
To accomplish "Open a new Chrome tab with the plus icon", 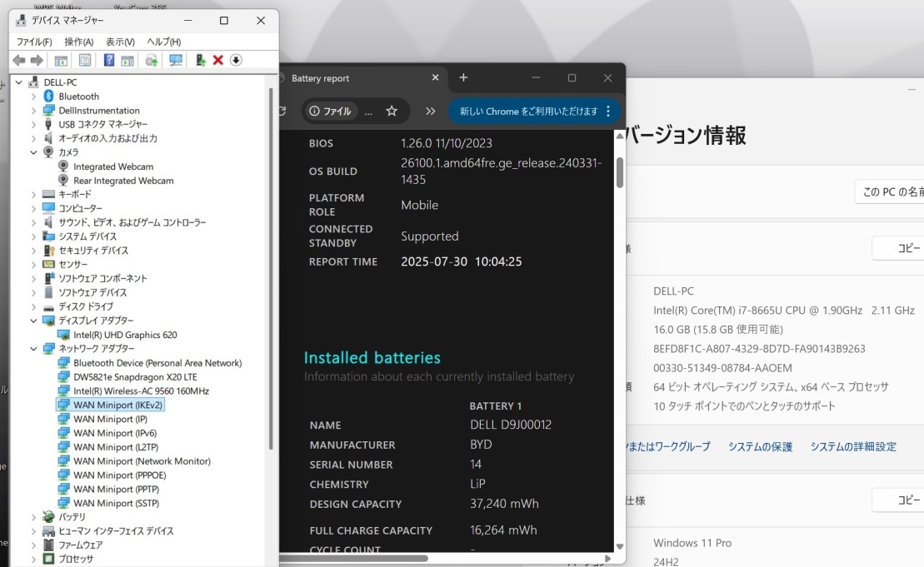I will [463, 77].
